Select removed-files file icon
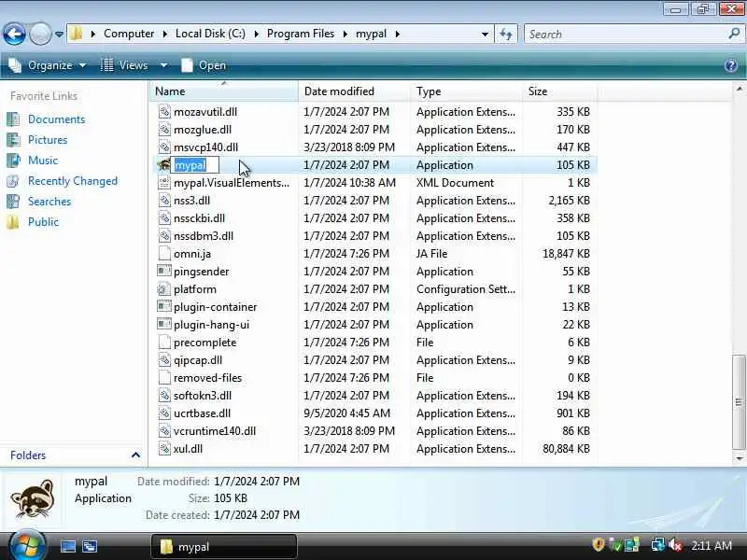747x560 pixels. pos(164,378)
